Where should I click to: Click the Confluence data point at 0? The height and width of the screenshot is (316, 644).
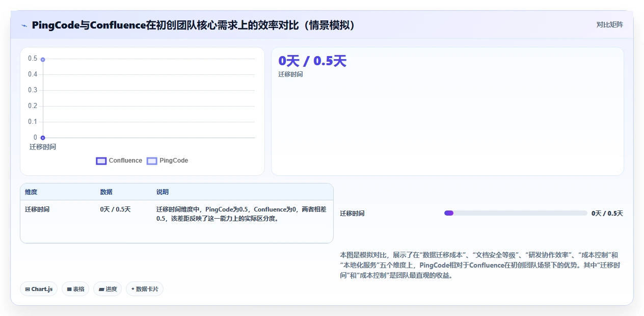pos(43,138)
